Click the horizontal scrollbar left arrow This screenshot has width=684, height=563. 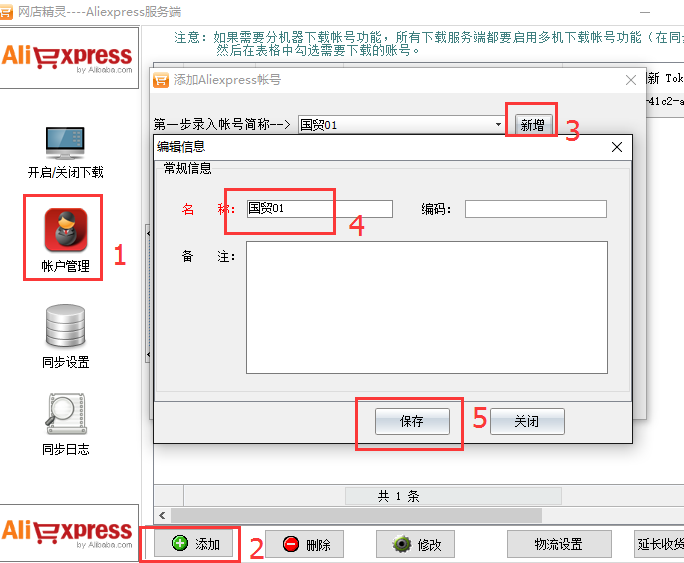pyautogui.click(x=162, y=515)
